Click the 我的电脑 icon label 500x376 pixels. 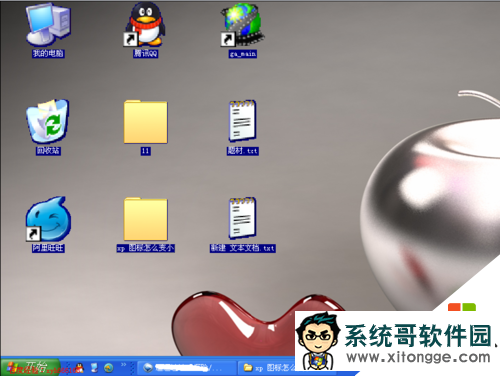tap(48, 53)
